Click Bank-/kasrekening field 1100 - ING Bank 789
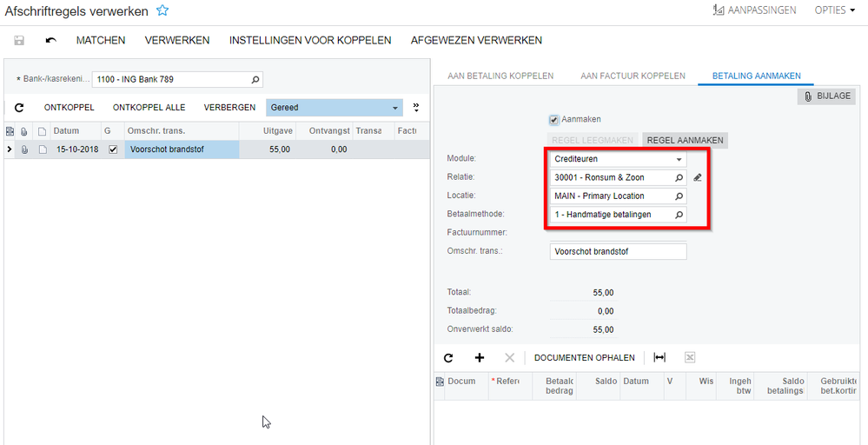This screenshot has width=868, height=445. point(178,79)
